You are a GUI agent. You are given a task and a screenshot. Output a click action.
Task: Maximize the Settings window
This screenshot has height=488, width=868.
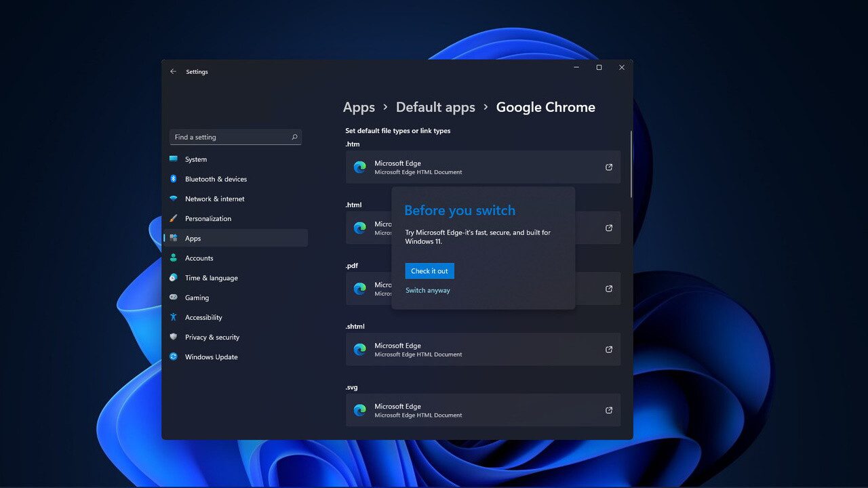[x=599, y=68]
